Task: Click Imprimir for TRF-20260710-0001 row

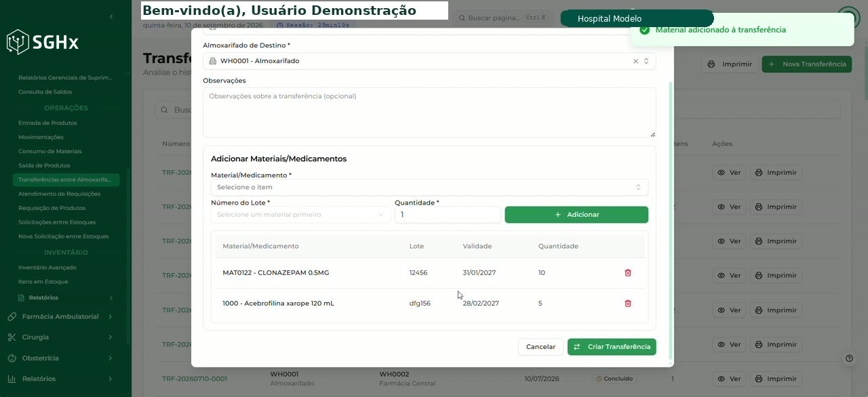Action: (x=775, y=379)
